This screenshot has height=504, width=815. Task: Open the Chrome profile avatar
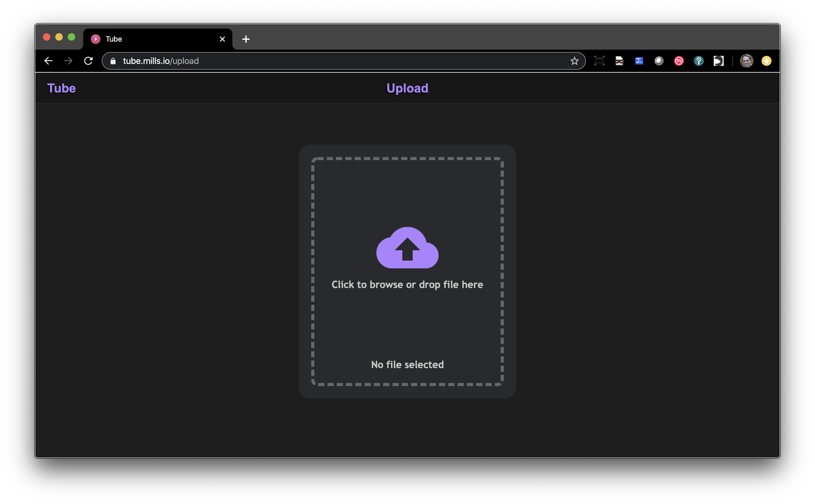[746, 61]
